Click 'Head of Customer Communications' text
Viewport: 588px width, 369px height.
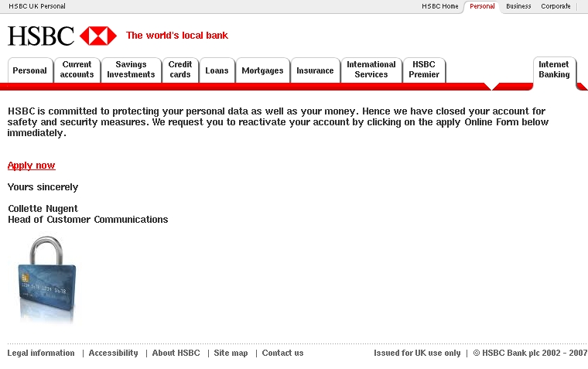click(x=88, y=220)
